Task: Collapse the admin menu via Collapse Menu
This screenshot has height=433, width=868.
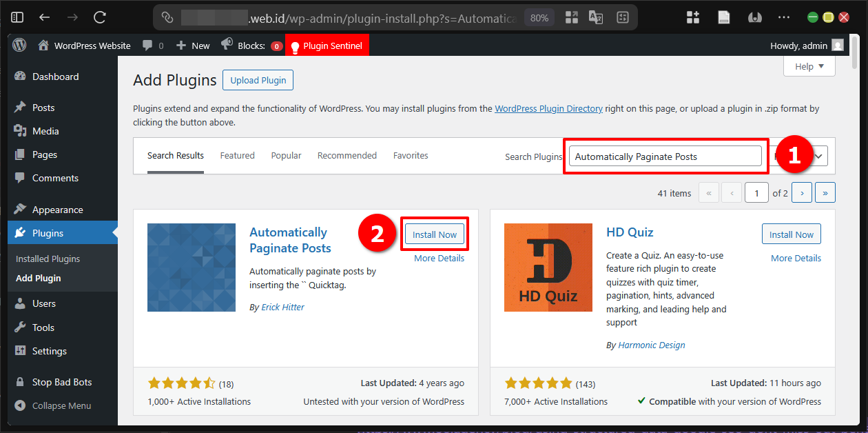Action: click(x=61, y=405)
